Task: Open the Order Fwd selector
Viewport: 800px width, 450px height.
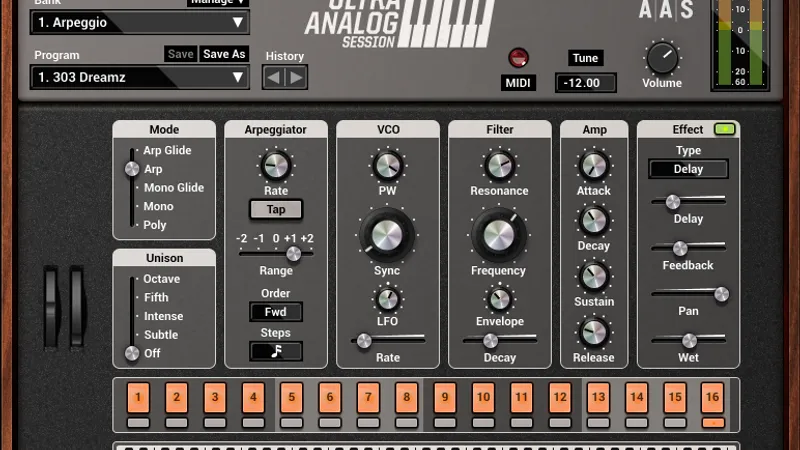Action: 276,312
